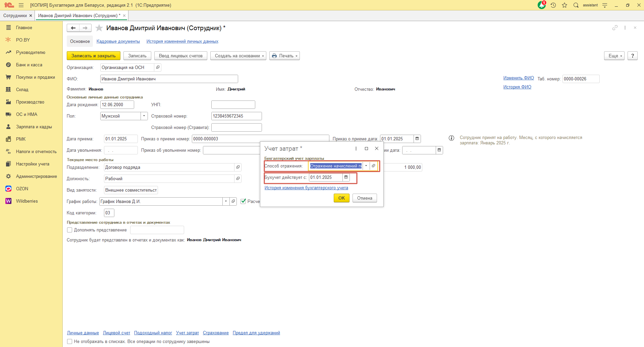This screenshot has height=347, width=644.
Task: Open Зарплата и кадры section in sidebar
Action: coord(34,127)
